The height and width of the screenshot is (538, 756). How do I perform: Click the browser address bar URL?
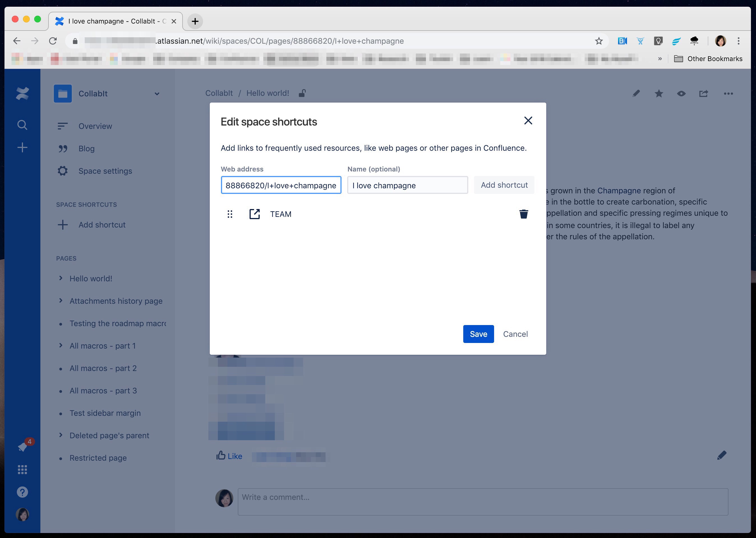(x=280, y=41)
